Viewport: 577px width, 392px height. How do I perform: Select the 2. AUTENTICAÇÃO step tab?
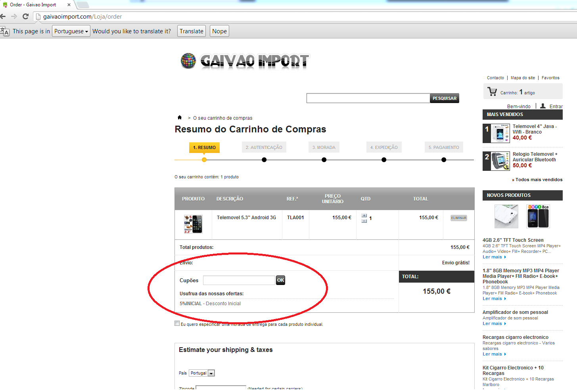(x=264, y=147)
